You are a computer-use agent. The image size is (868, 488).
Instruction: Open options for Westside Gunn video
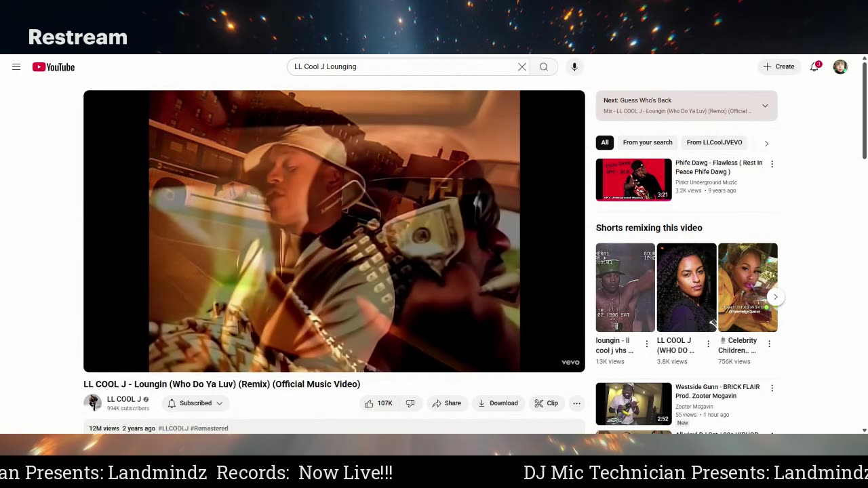click(772, 388)
